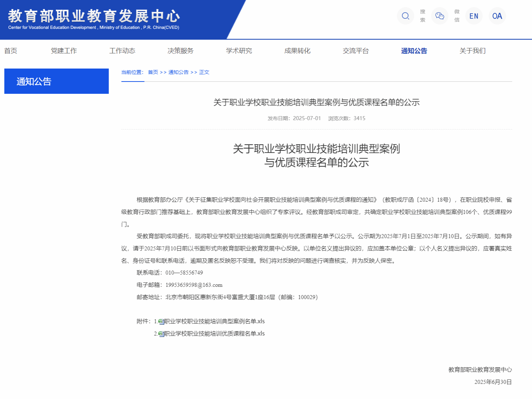Select the highlighted 通知公告 nav item
The width and height of the screenshot is (532, 399).
click(414, 51)
